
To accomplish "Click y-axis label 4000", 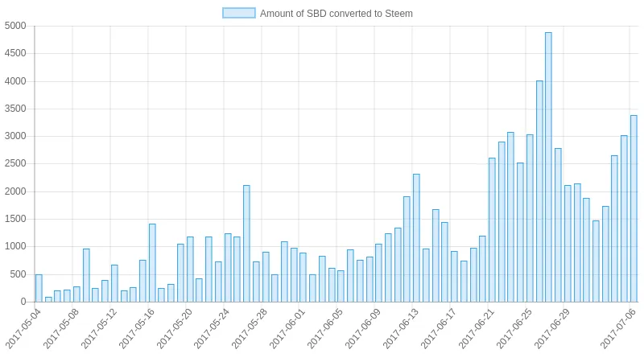I will 15,81.
